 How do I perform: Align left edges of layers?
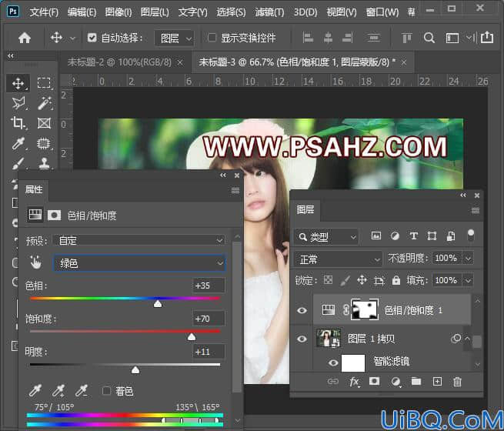point(308,38)
